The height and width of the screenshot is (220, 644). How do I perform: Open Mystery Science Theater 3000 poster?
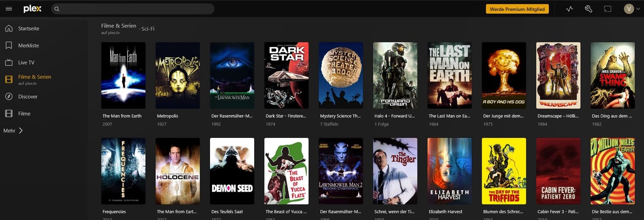(x=341, y=75)
